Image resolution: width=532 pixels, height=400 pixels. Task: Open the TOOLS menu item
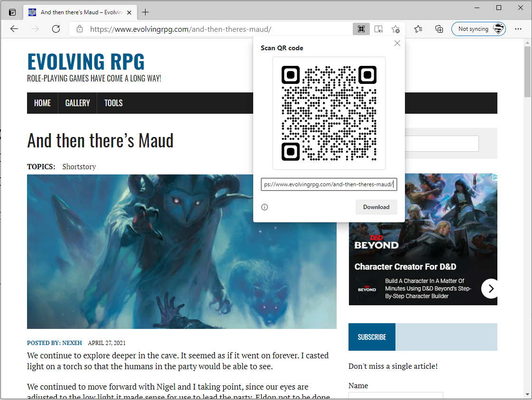point(113,103)
